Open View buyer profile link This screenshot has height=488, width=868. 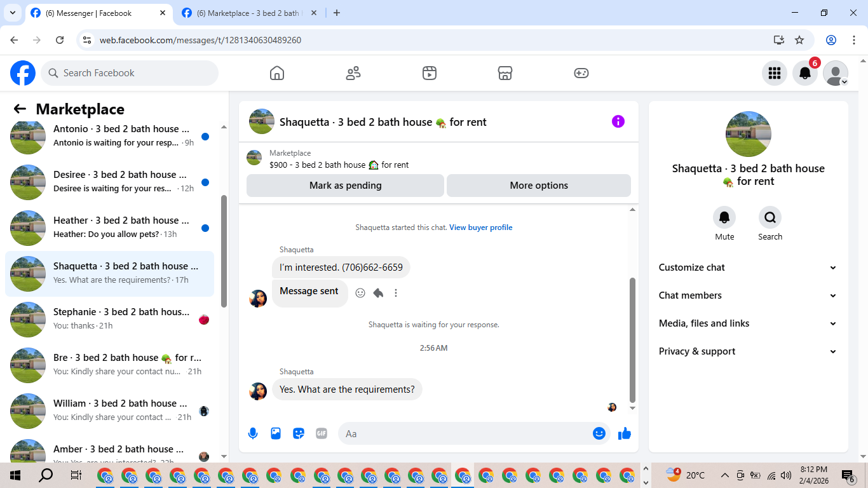[481, 227]
